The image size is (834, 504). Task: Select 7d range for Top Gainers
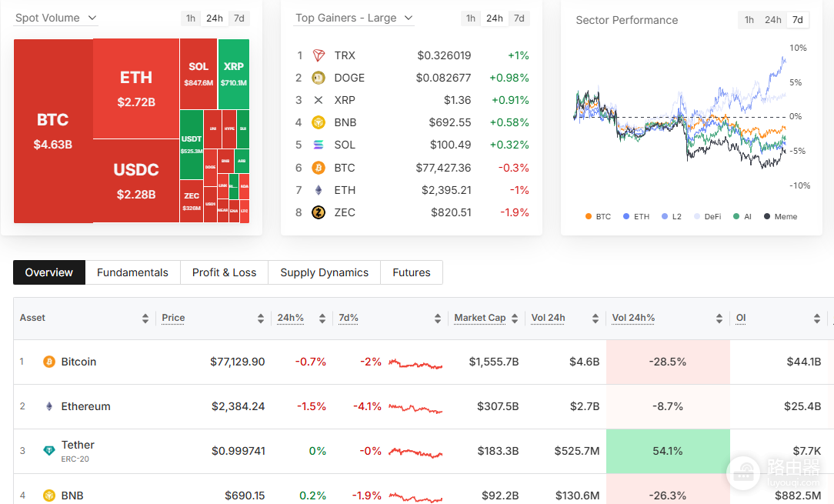coord(519,18)
